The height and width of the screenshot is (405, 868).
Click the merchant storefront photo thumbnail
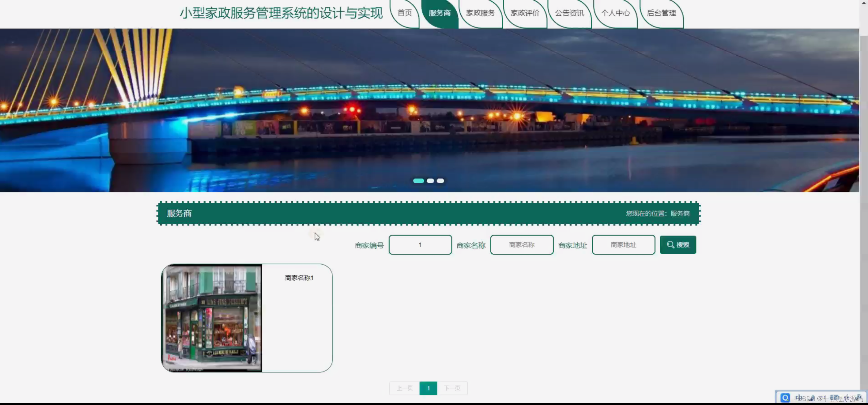click(x=212, y=318)
